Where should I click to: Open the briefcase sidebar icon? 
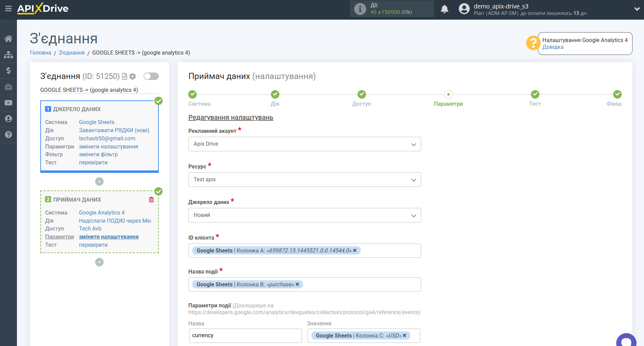tap(8, 87)
